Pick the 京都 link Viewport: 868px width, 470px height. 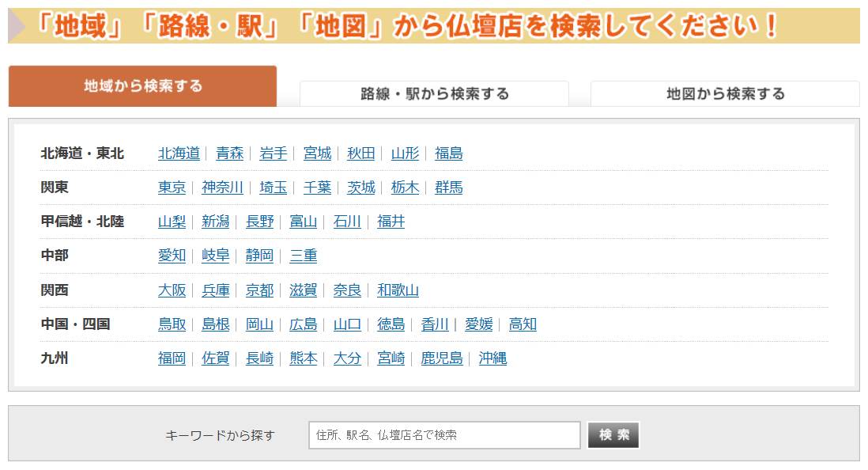(259, 290)
